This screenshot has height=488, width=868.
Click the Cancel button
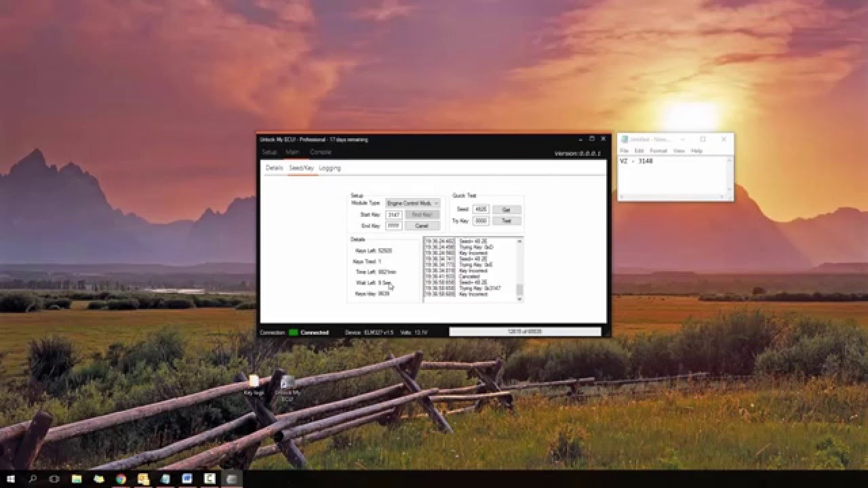point(422,226)
